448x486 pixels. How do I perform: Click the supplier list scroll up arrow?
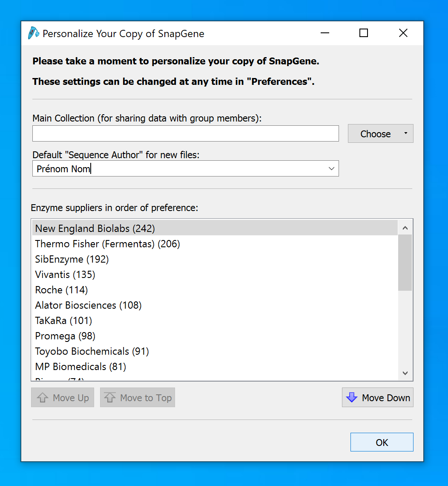tap(405, 228)
